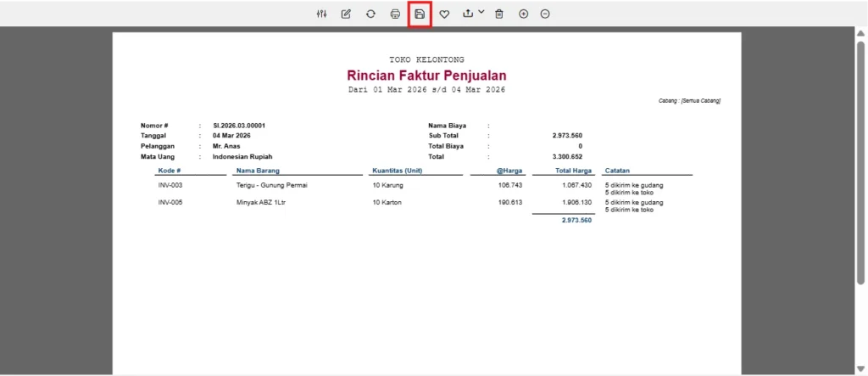Click the blue column total 2.973.560
The width and height of the screenshot is (868, 376).
click(576, 220)
